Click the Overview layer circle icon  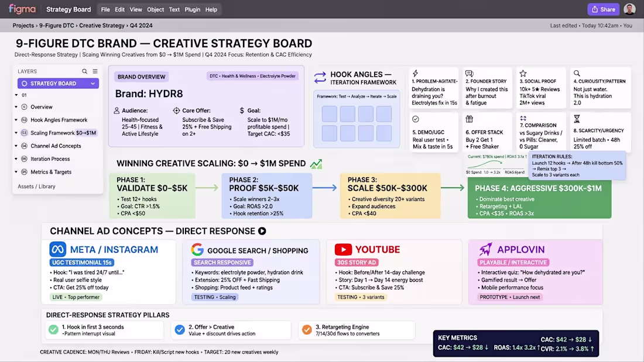[24, 106]
